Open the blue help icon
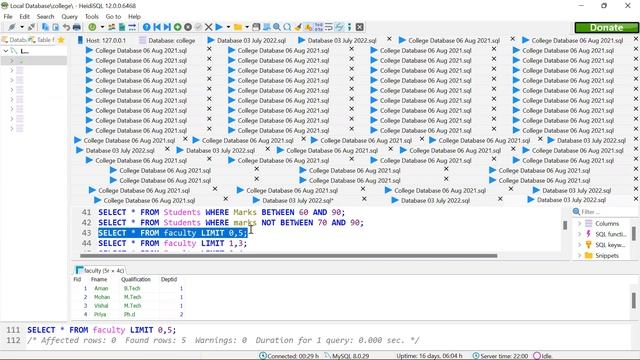The width and height of the screenshot is (640, 360). pos(147,27)
